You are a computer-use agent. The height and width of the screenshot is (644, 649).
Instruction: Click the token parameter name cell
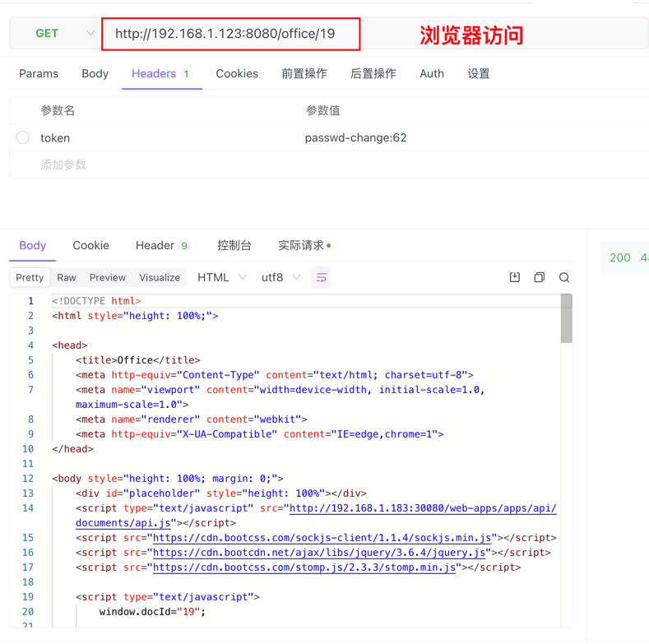coord(55,138)
